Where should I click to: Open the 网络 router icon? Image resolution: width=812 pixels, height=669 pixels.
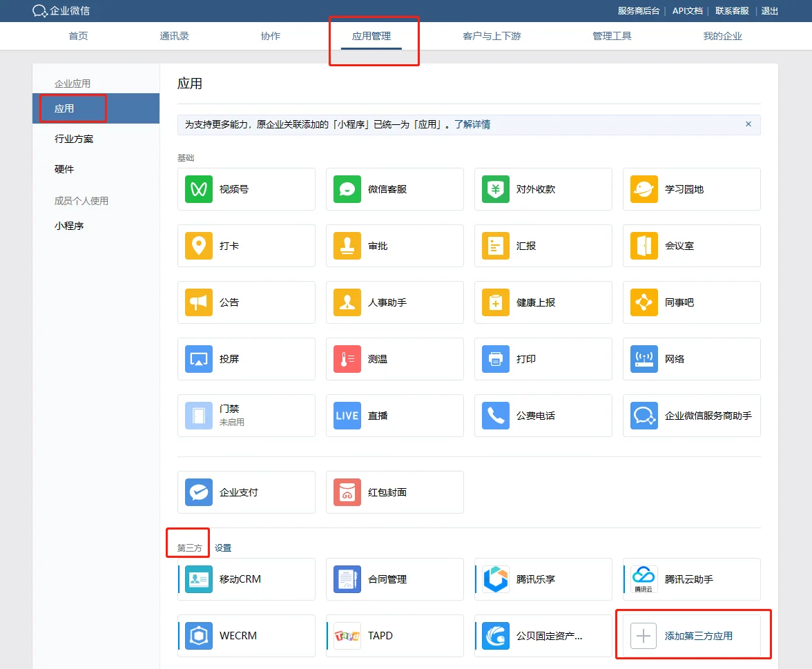644,359
